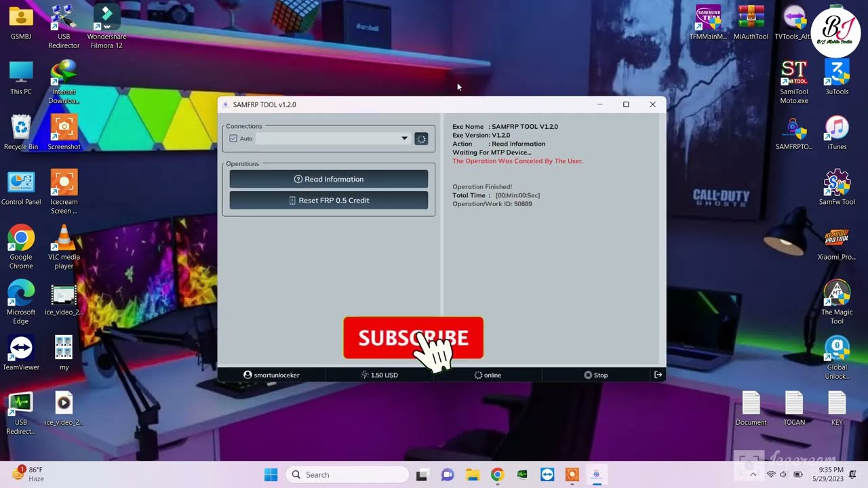The height and width of the screenshot is (488, 868).
Task: Open Chrome from the taskbar
Action: click(x=497, y=474)
